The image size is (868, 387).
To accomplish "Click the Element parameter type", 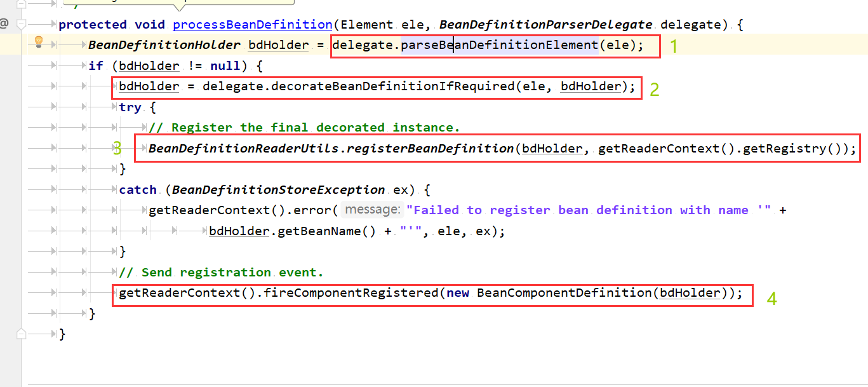I will 366,25.
